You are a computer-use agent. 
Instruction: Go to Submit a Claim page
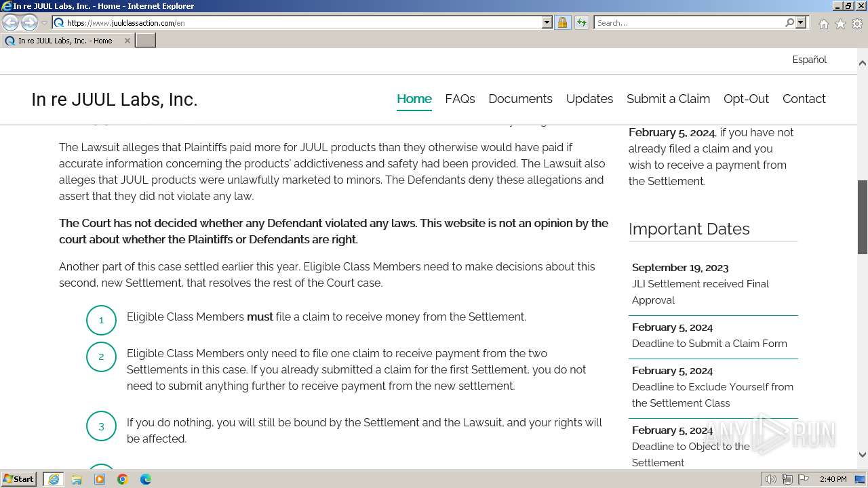coord(668,99)
